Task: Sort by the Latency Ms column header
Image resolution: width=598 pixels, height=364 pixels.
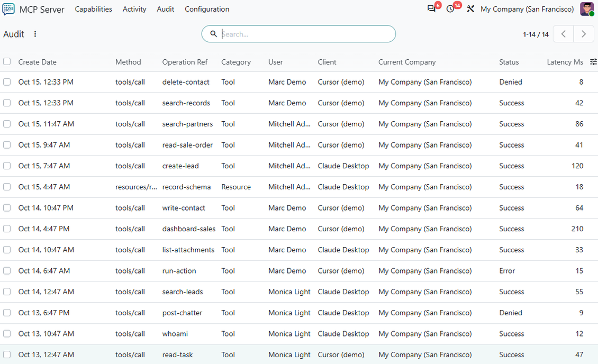Action: pos(565,62)
